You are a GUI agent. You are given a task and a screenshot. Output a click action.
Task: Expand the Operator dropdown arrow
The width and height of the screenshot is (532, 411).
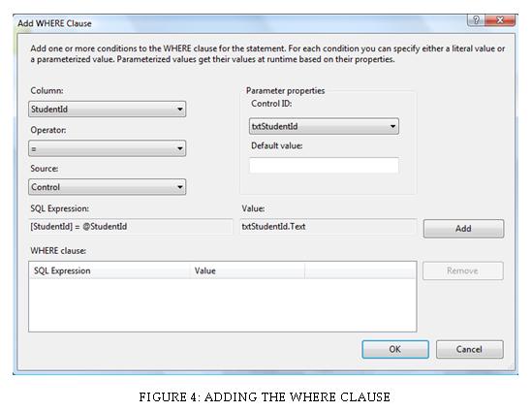[x=180, y=148]
